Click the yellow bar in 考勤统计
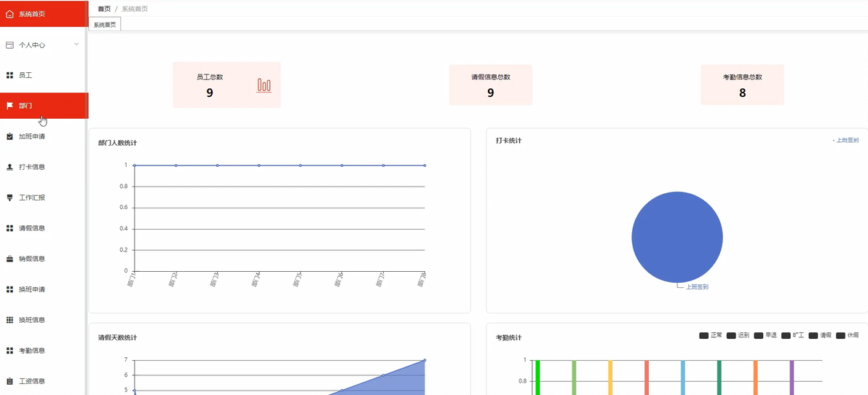 point(610,378)
